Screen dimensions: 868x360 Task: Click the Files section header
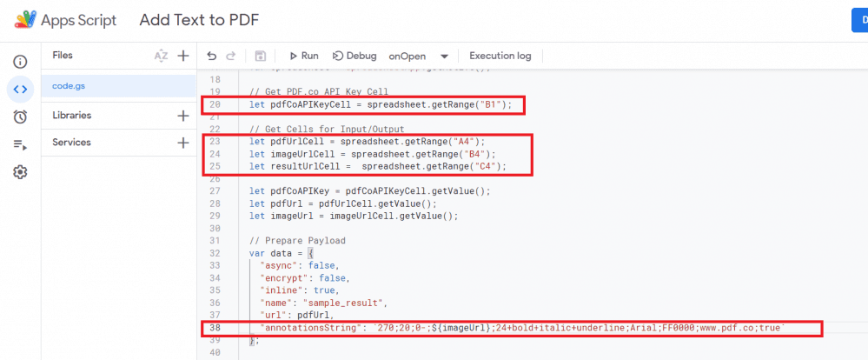point(63,56)
